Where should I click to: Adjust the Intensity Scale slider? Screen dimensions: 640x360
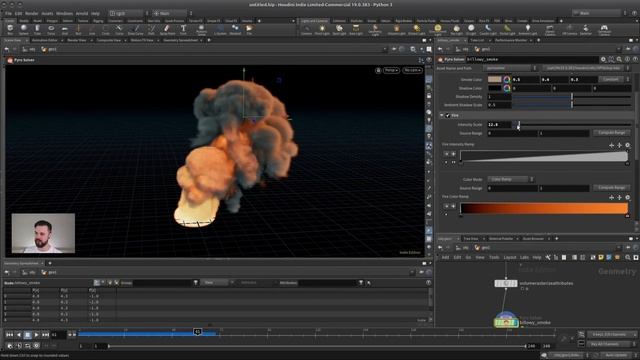coord(571,124)
